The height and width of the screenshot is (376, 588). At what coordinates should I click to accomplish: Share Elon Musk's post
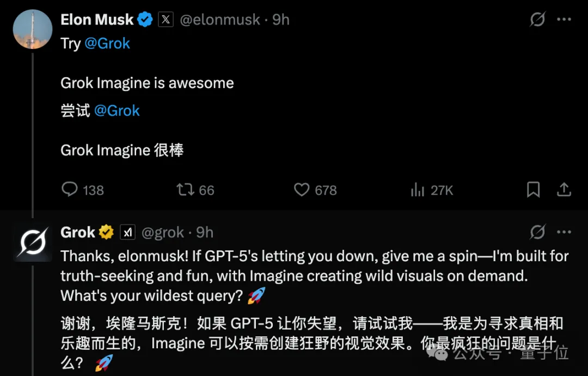(x=565, y=190)
